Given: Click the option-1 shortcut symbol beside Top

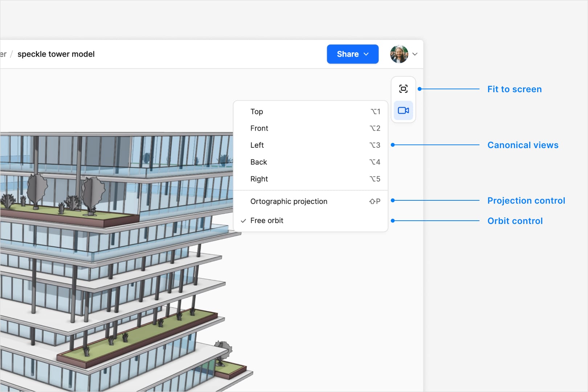Looking at the screenshot, I should (x=375, y=111).
